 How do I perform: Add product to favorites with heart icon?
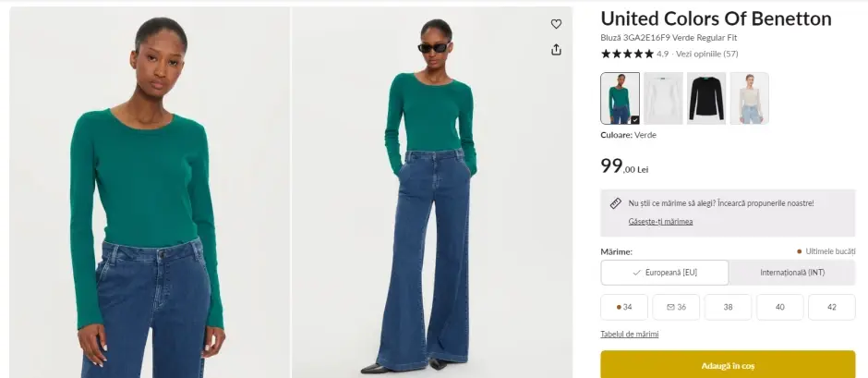point(556,24)
